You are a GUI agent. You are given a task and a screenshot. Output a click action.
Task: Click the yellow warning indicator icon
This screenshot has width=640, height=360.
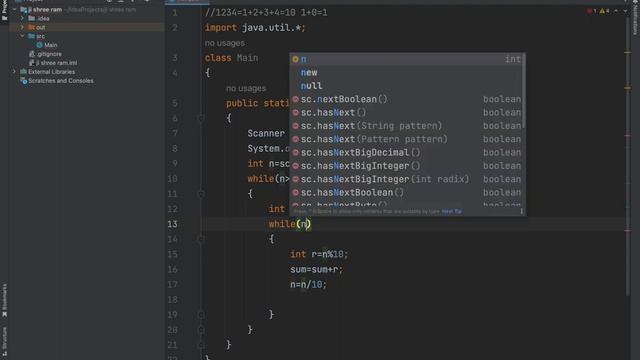point(603,11)
